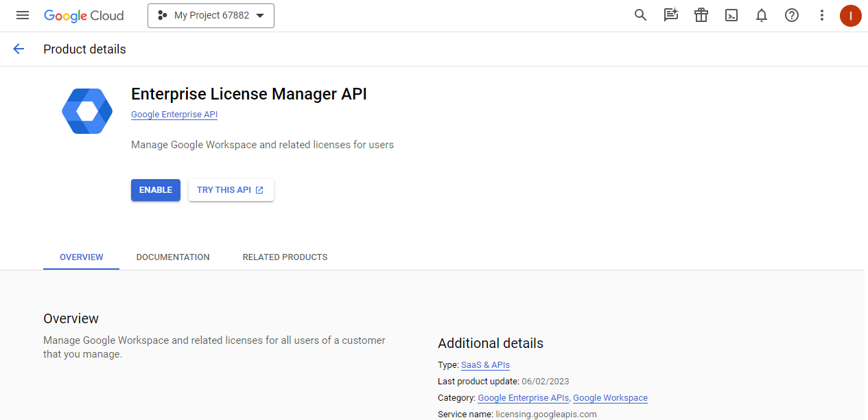Screen dimensions: 868x420
Task: Open the Google Workspace category link
Action: (610, 398)
